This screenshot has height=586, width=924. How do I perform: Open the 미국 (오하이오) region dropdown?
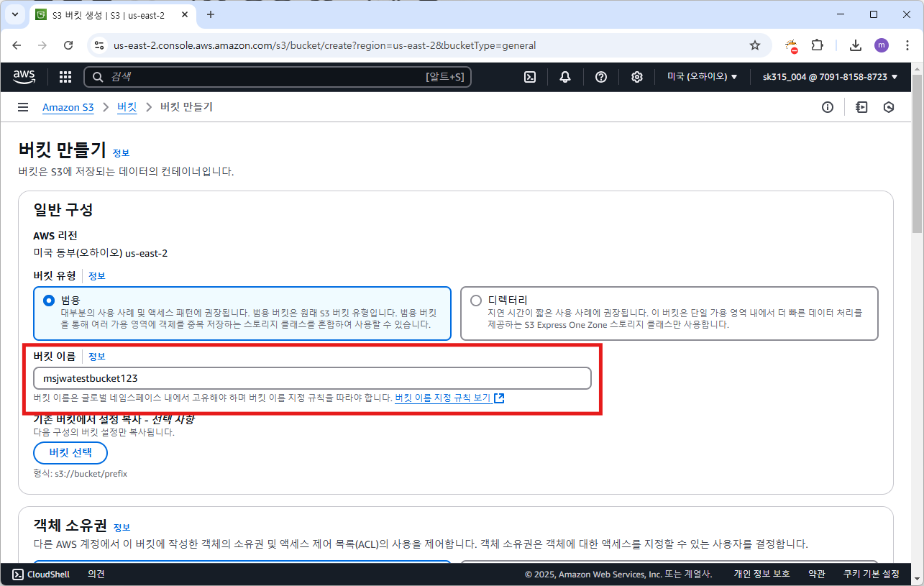pyautogui.click(x=703, y=77)
